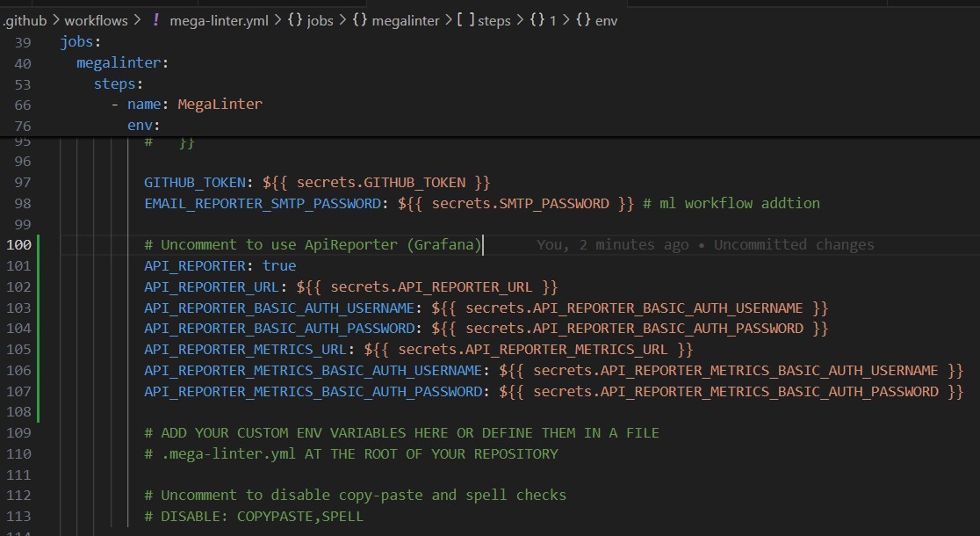
Task: Expand the workflows breadcrumb dropdown
Action: click(96, 20)
